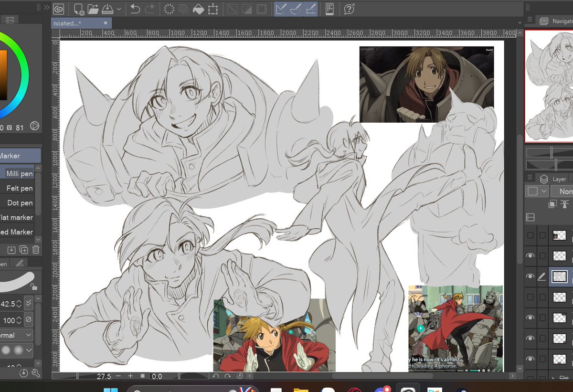
Task: Import sub tool materials icon
Action: coord(12,250)
